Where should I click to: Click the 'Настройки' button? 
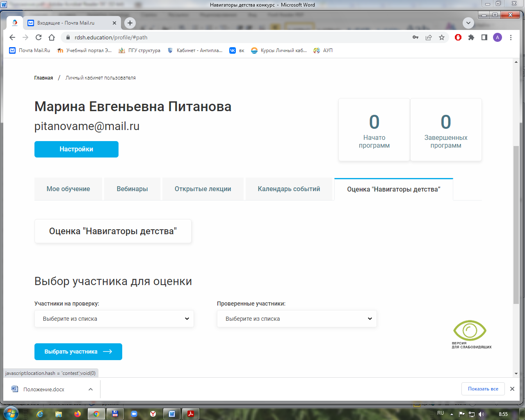click(x=76, y=149)
